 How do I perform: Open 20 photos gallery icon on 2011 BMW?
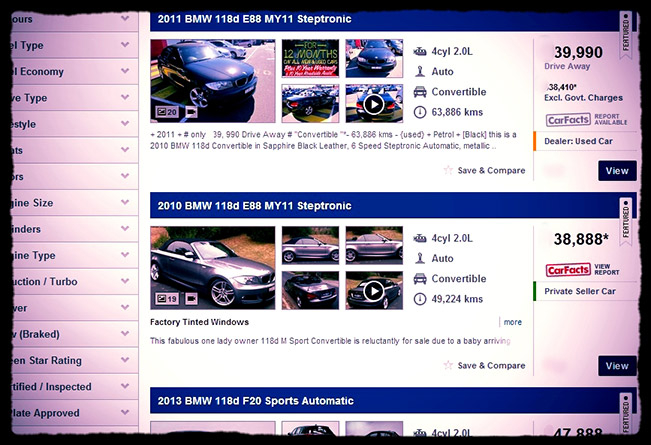click(167, 112)
